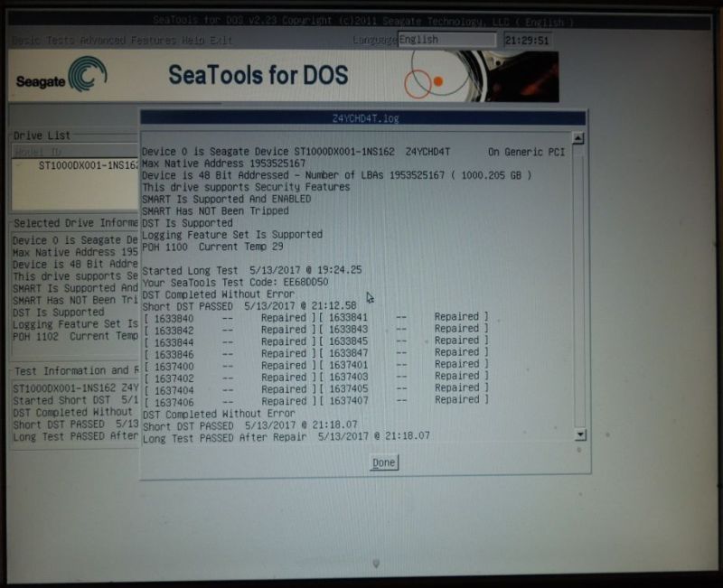
Task: Click repaired sector entry 1633840
Action: [230, 319]
